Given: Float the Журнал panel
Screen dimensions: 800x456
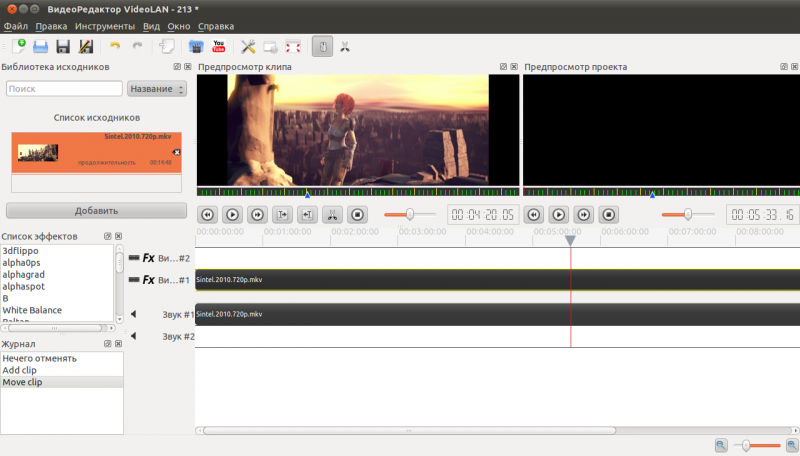Looking at the screenshot, I should 108,344.
